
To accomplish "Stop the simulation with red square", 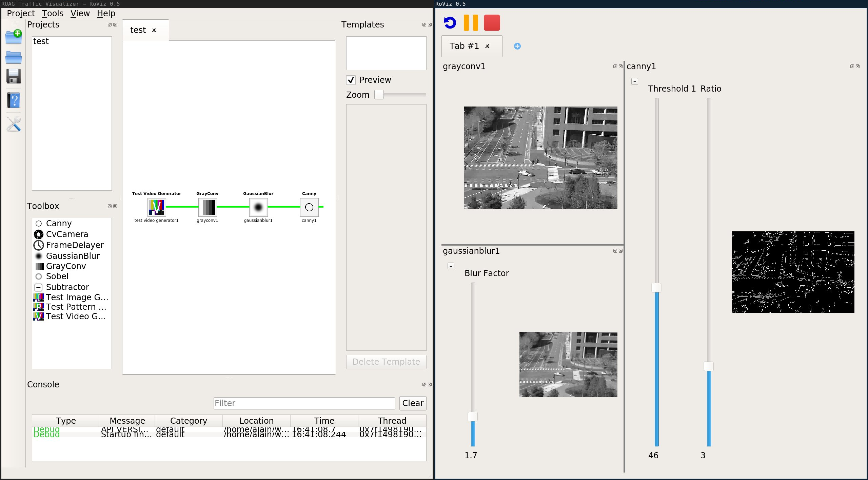I will [492, 23].
